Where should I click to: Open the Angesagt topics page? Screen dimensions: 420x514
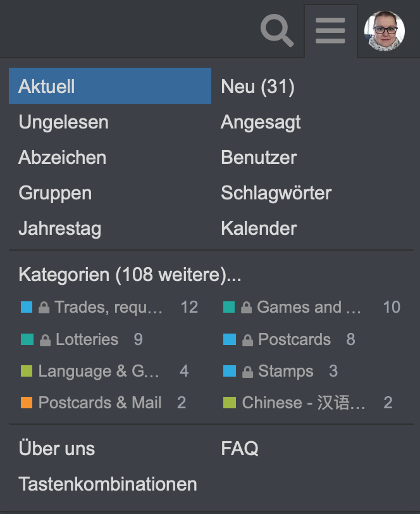tap(261, 122)
